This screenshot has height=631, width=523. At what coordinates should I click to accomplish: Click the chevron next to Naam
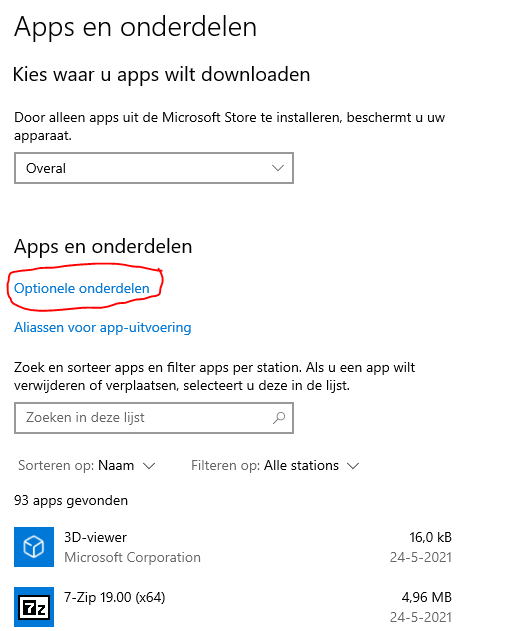149,466
